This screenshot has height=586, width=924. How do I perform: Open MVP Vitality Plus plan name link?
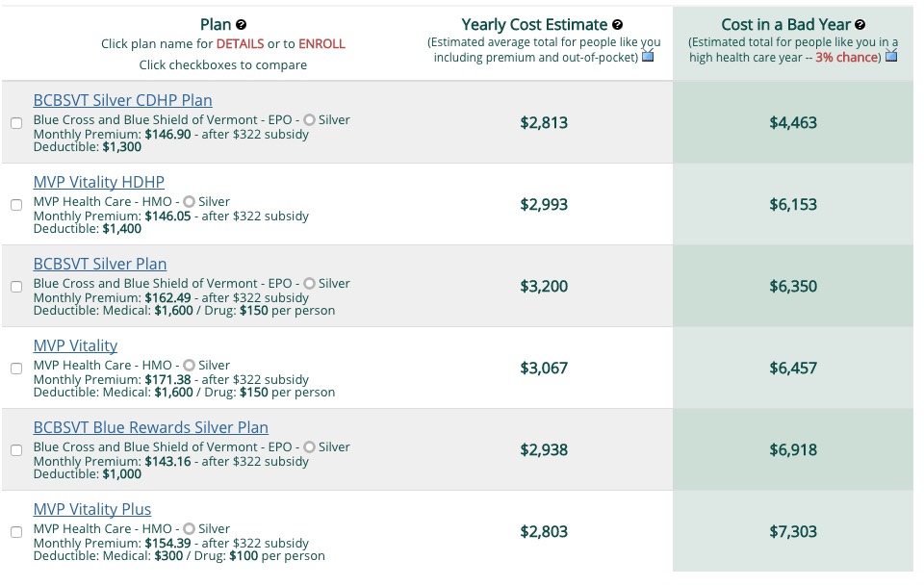tap(91, 509)
